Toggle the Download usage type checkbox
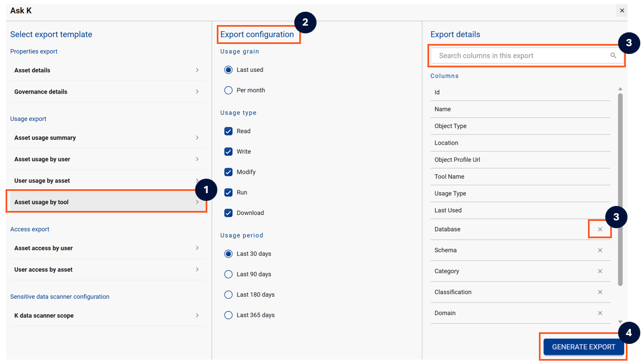This screenshot has width=642, height=364. coord(228,213)
